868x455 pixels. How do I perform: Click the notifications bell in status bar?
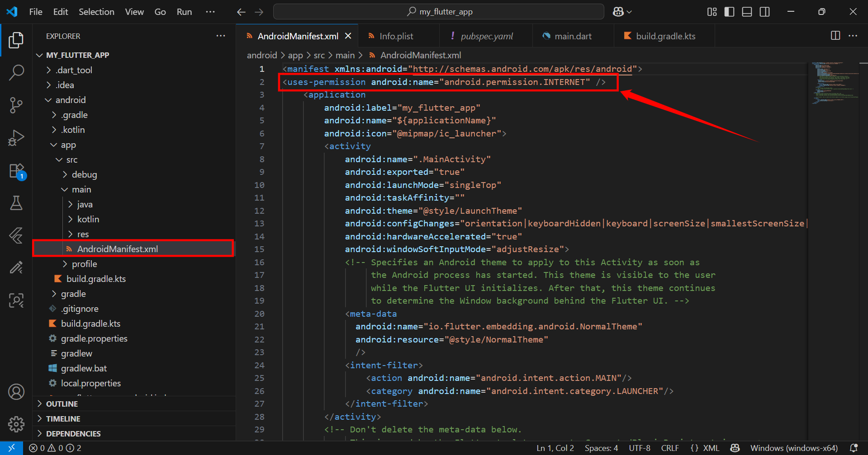[854, 448]
